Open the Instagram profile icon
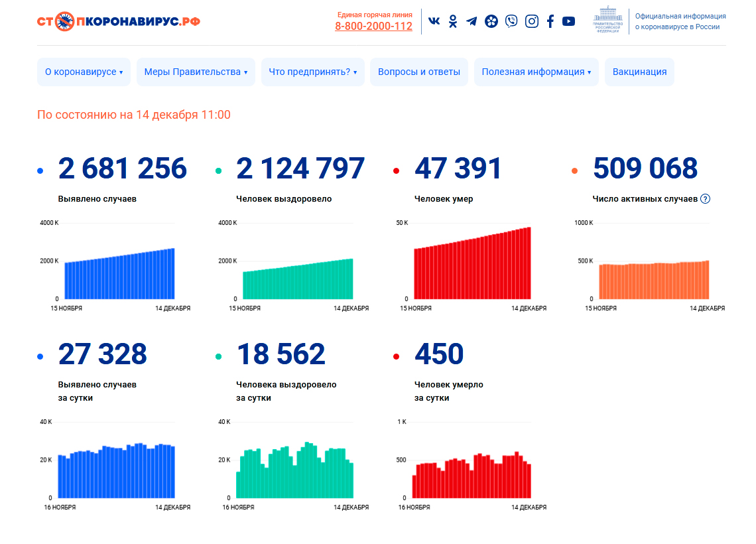Viewport: 756px width, 544px height. pyautogui.click(x=531, y=21)
